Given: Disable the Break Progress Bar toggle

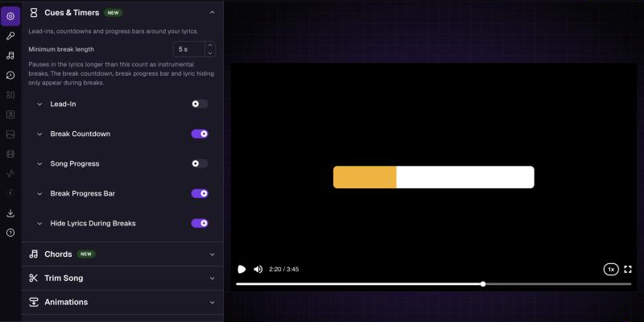Looking at the screenshot, I should tap(200, 193).
